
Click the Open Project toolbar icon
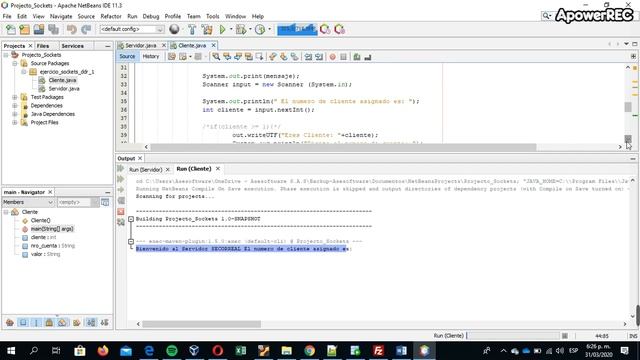pyautogui.click(x=39, y=29)
